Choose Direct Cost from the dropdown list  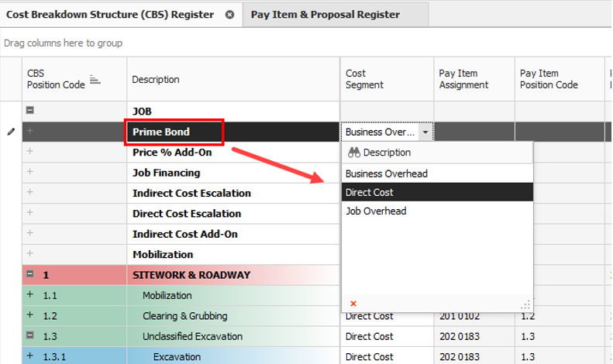coord(437,192)
